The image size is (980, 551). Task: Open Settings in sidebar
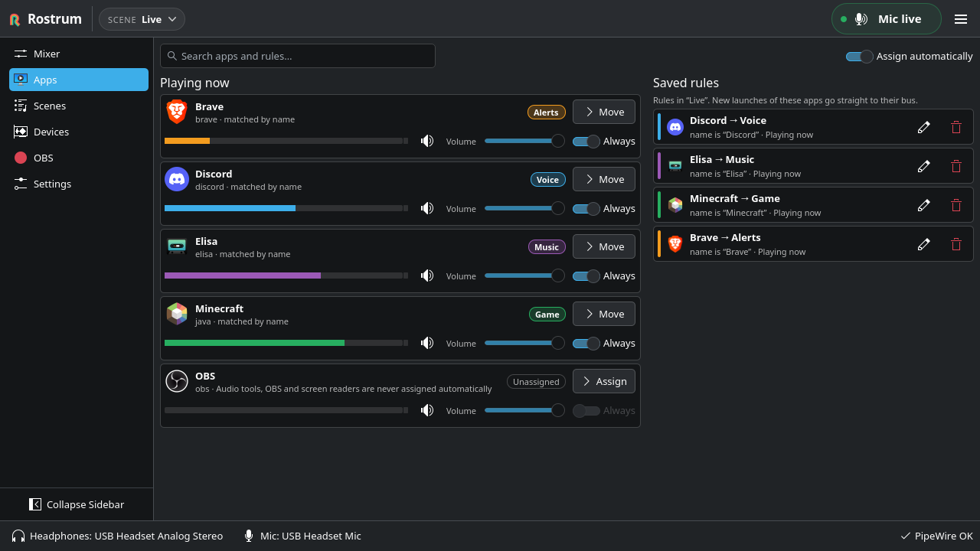tap(79, 184)
